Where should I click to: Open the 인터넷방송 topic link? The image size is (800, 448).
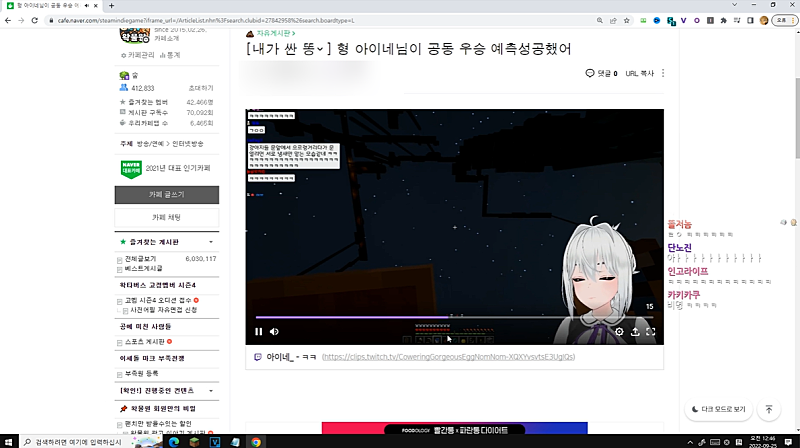tap(187, 144)
